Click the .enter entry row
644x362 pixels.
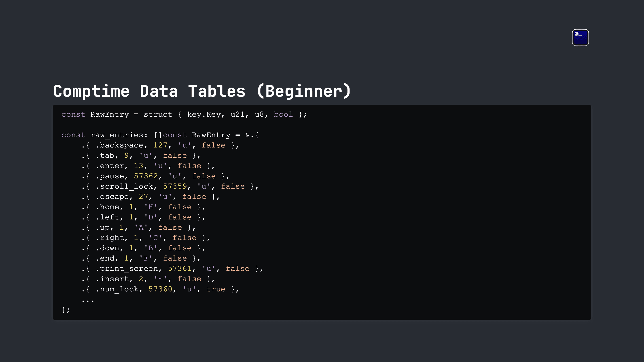tap(148, 166)
